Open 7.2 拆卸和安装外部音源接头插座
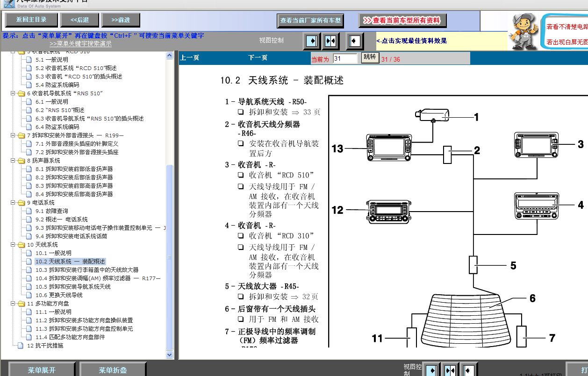 point(77,152)
